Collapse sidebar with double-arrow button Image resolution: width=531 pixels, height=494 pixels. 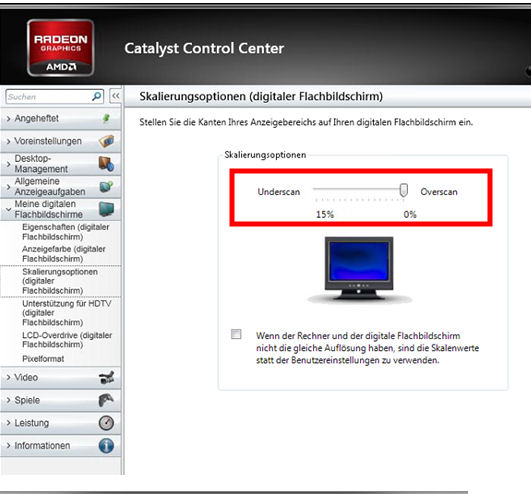(x=115, y=96)
